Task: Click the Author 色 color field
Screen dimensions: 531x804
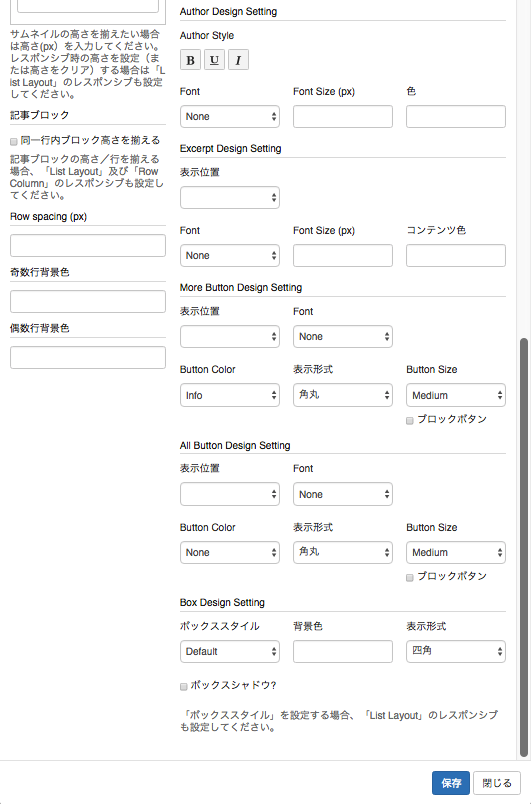Action: click(456, 116)
